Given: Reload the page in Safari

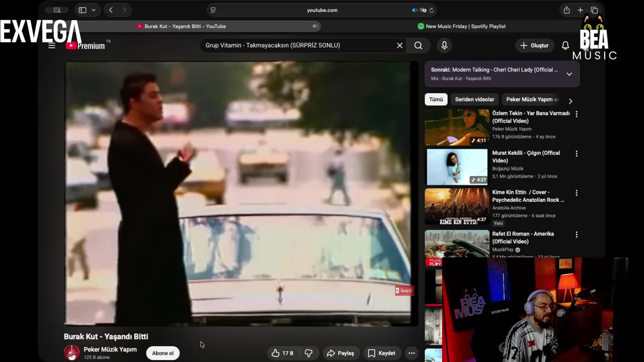Looking at the screenshot, I should pyautogui.click(x=431, y=10).
